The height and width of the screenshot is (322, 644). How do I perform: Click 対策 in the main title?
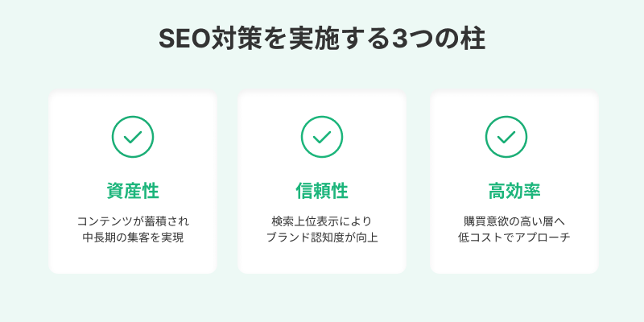pyautogui.click(x=233, y=40)
